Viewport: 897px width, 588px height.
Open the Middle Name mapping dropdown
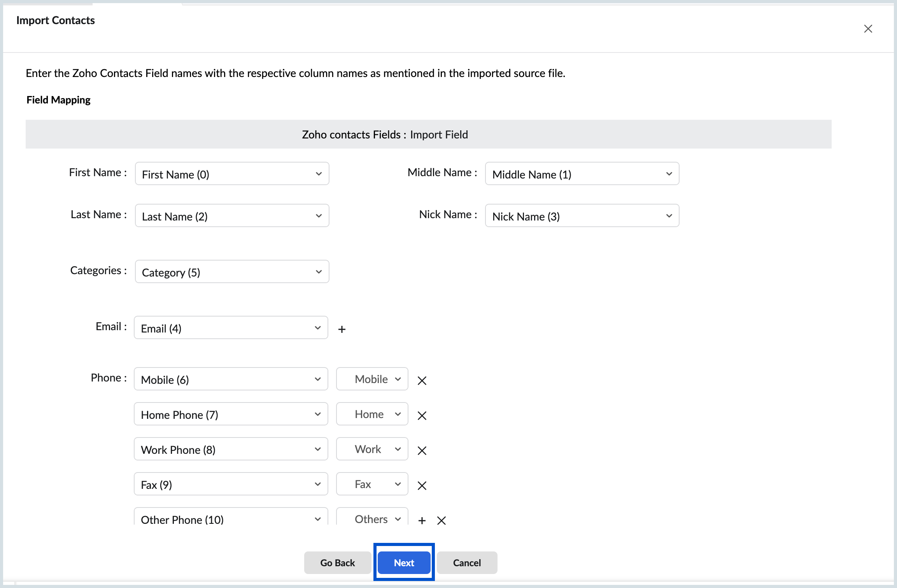pos(582,174)
